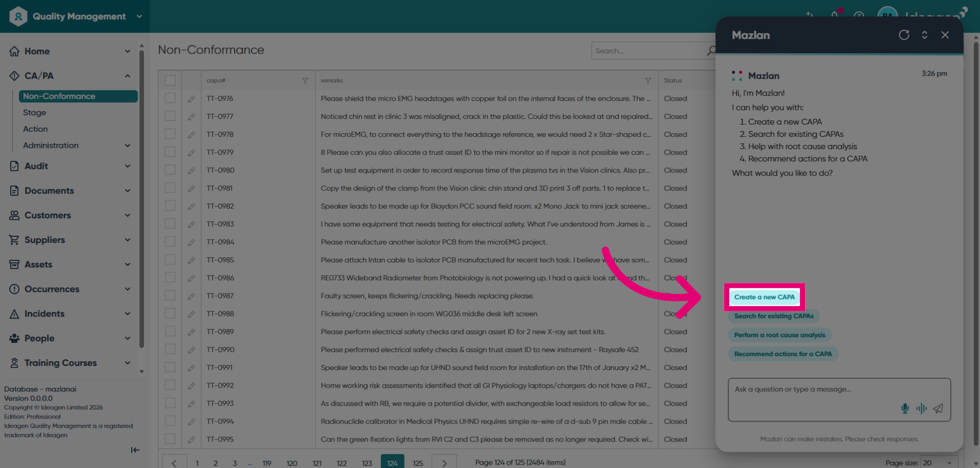Click the voice waveform icon in message box
This screenshot has height=468, width=980.
921,408
